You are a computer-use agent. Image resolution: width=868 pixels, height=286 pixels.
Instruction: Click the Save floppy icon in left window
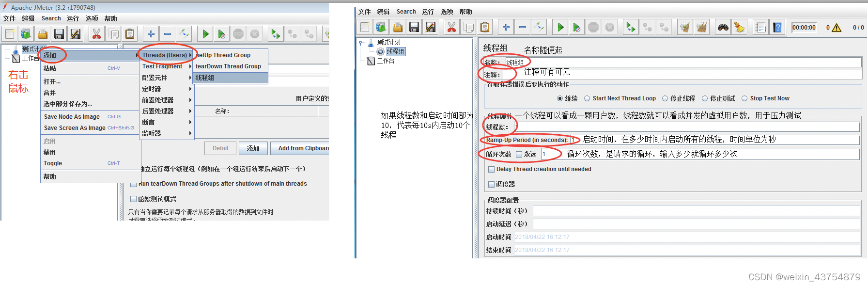59,33
